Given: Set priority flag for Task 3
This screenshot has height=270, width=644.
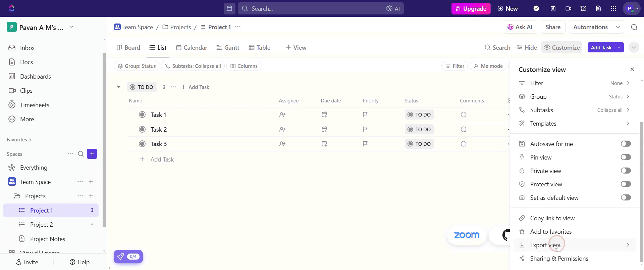Looking at the screenshot, I should click(365, 144).
